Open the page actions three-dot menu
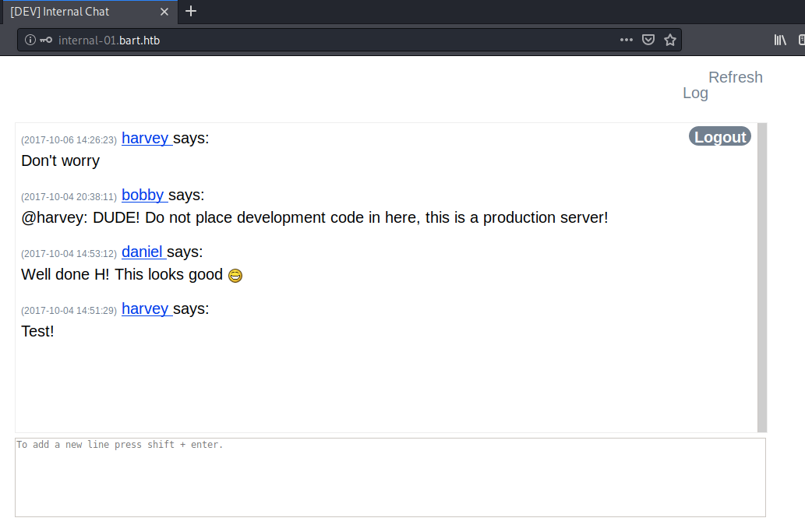Viewport: 805px width, 532px height. click(x=627, y=41)
